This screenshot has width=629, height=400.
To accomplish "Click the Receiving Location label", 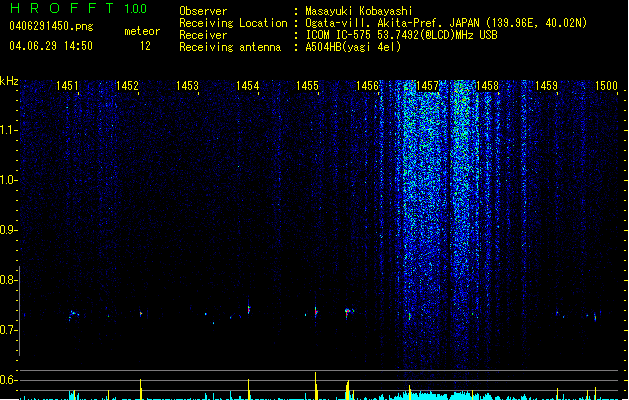I will point(233,23).
